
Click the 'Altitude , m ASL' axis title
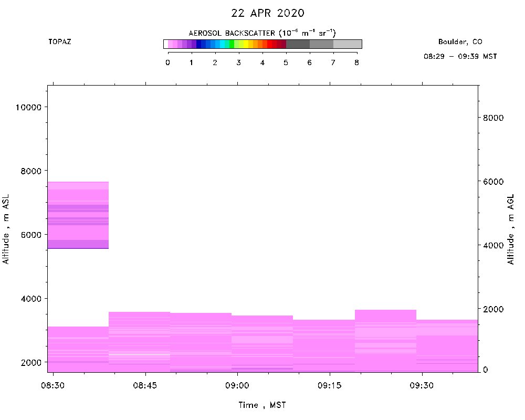tap(6, 229)
